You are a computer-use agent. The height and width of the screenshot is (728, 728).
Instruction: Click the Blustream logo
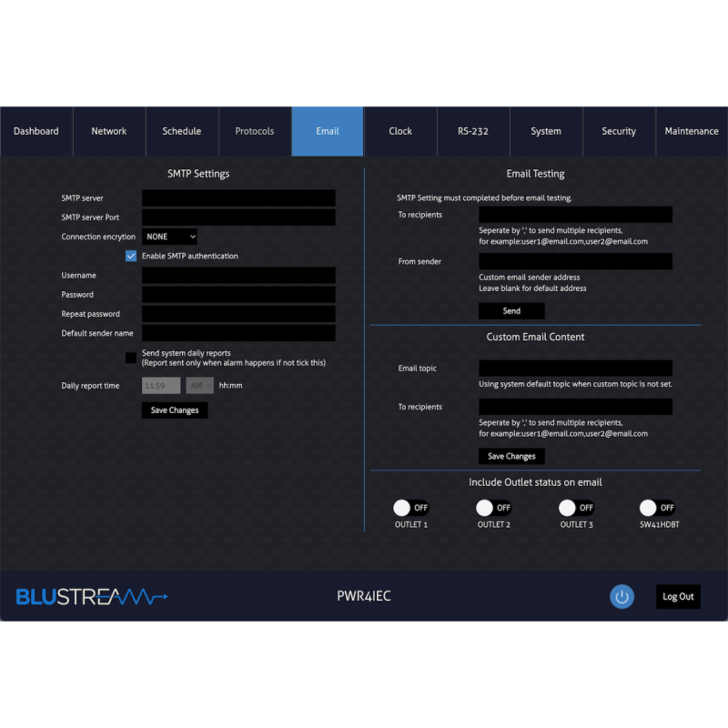(92, 597)
